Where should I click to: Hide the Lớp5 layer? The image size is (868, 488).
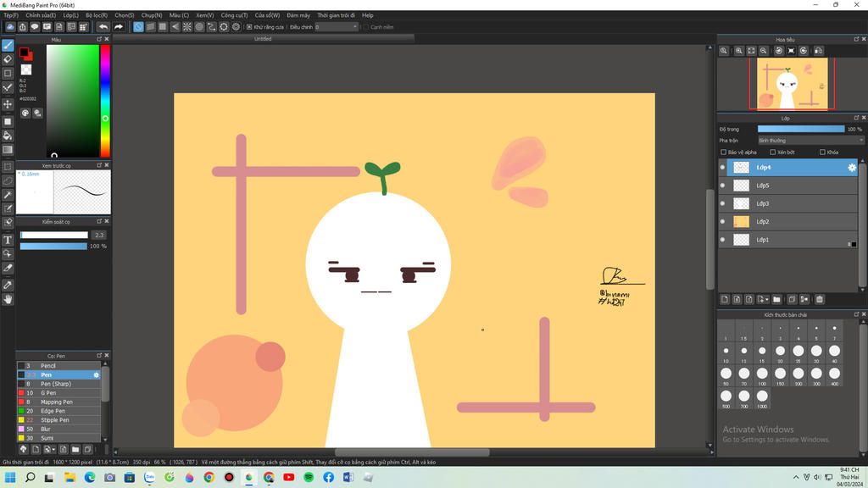(722, 186)
